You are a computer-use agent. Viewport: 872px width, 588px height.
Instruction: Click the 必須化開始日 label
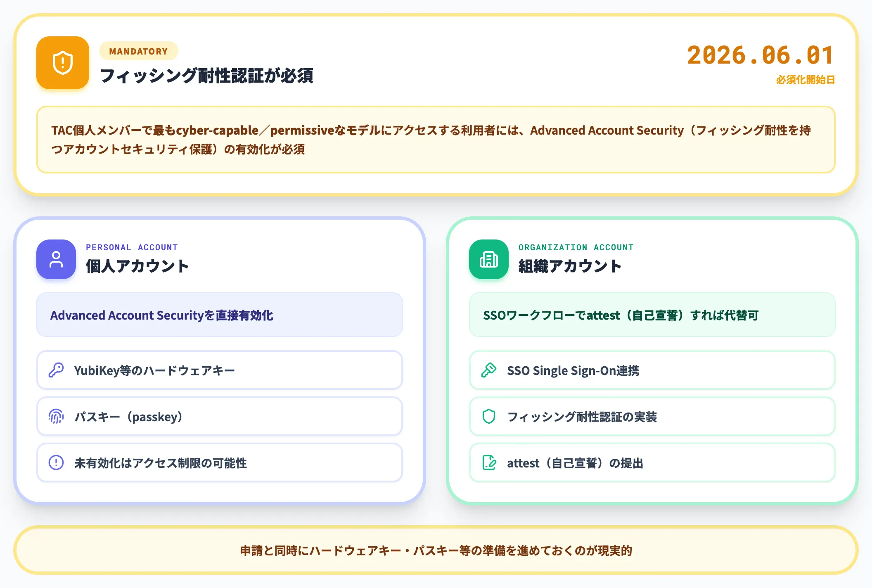805,80
